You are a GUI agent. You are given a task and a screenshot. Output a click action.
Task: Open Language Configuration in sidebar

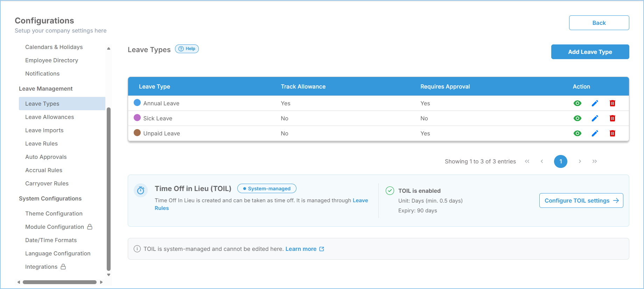[x=58, y=253]
